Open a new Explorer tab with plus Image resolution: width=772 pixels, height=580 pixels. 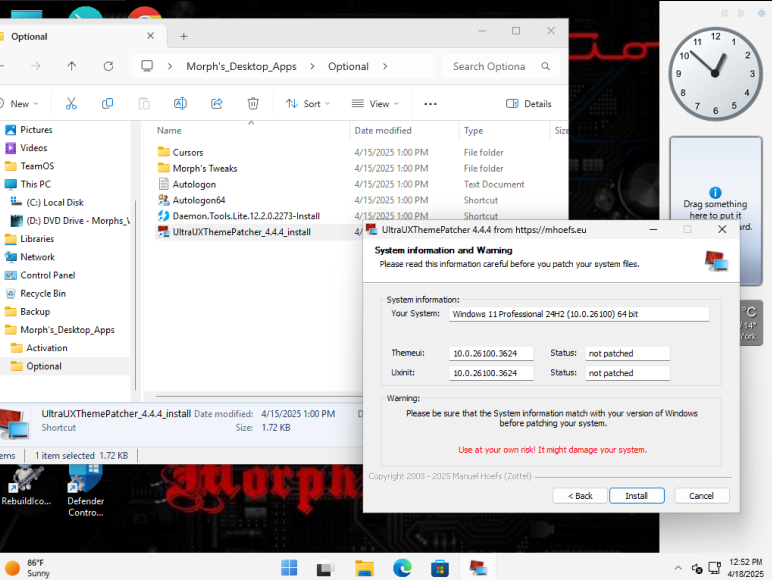[184, 36]
